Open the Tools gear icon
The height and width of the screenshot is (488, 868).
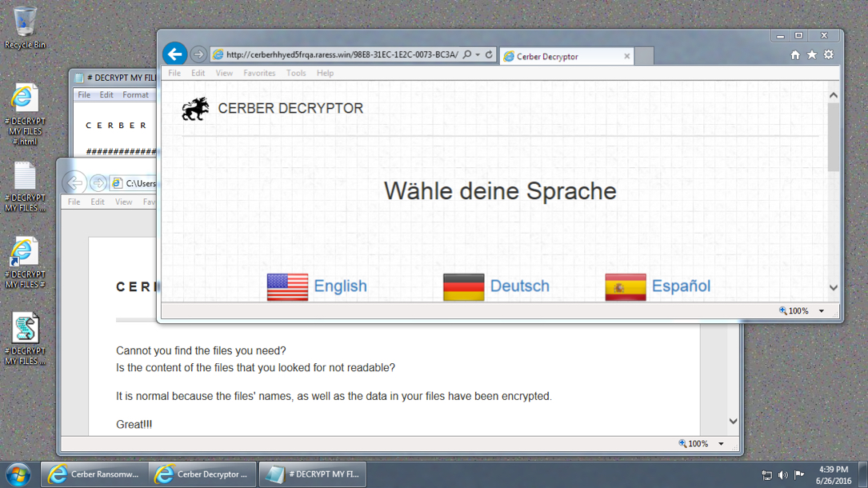828,55
